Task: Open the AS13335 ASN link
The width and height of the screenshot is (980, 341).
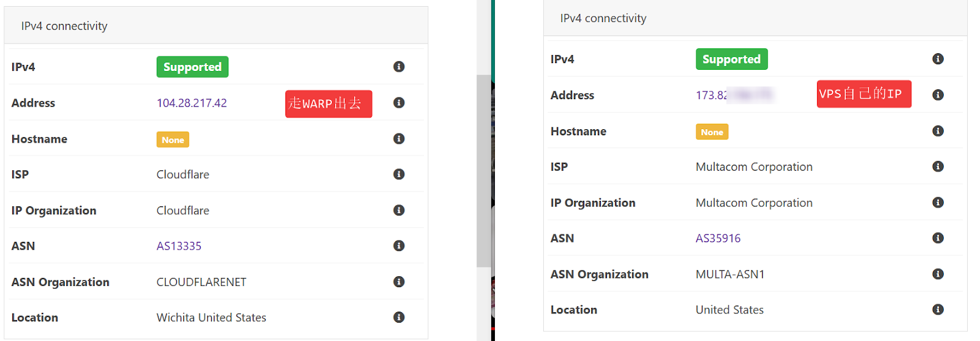Action: coord(179,246)
